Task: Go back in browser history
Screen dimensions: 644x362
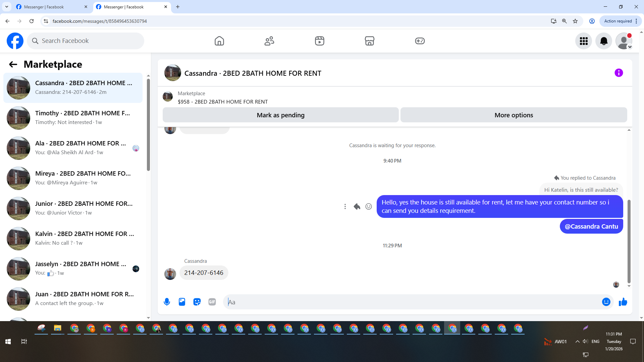Action: point(7,21)
